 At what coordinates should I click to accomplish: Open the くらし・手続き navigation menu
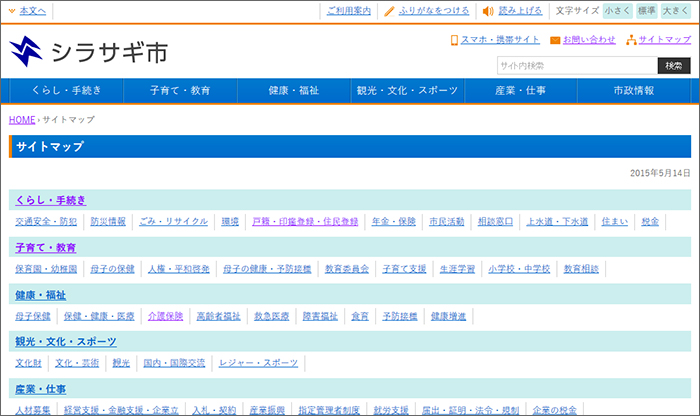[x=65, y=91]
